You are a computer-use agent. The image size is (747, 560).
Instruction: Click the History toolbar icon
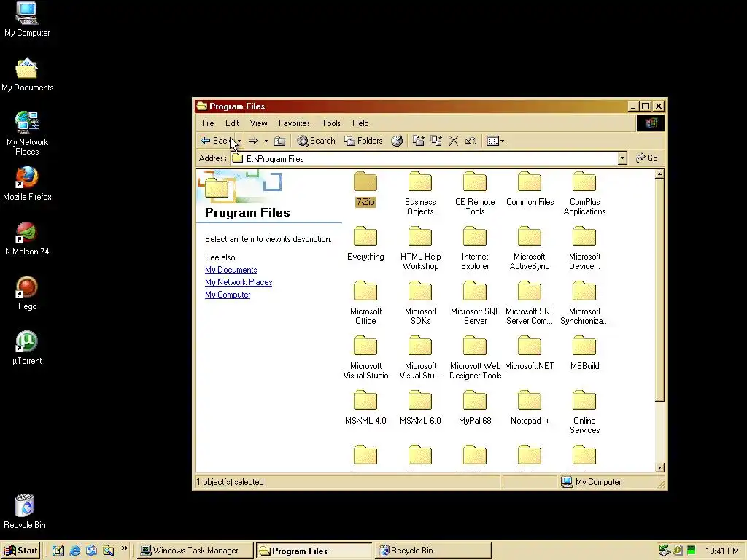point(397,141)
